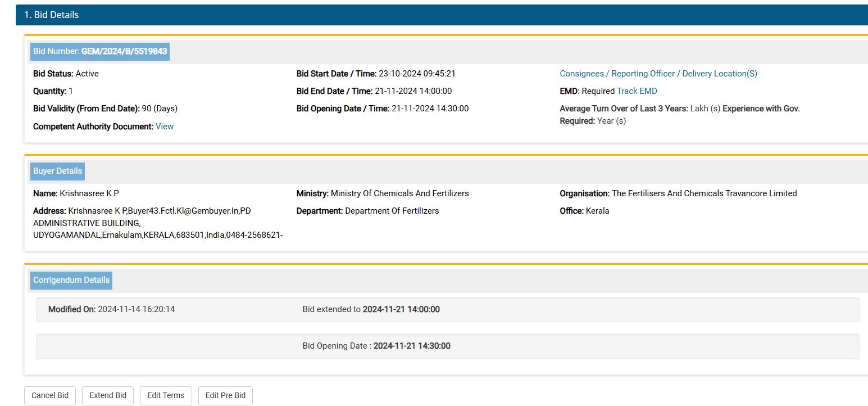Click the Corrigendum Details section label
Screen dimensions: 868x406
(x=71, y=280)
